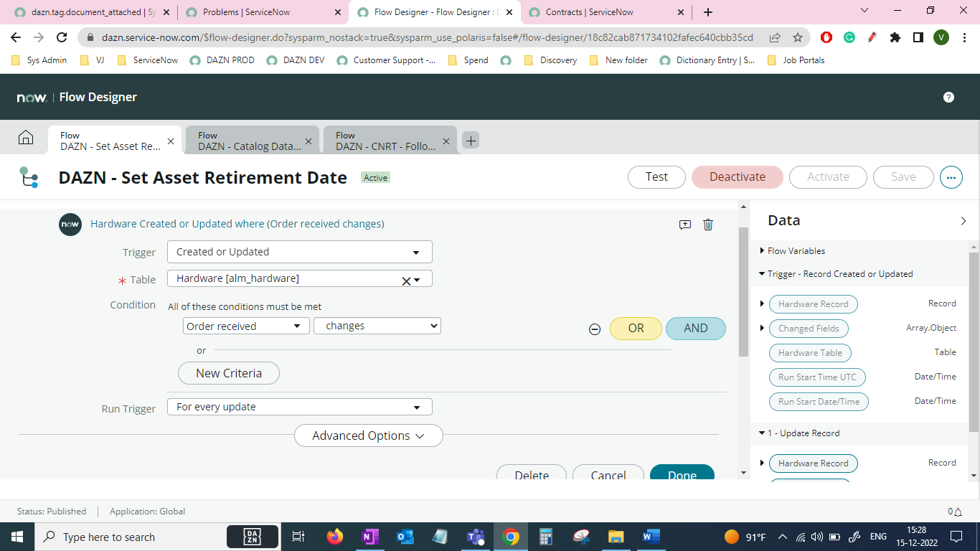Open Firefox from the taskbar
This screenshot has height=551, width=980.
pyautogui.click(x=334, y=537)
